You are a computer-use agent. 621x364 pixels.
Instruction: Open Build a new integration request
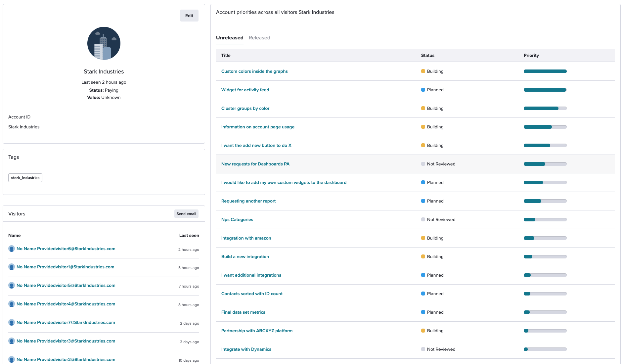245,256
